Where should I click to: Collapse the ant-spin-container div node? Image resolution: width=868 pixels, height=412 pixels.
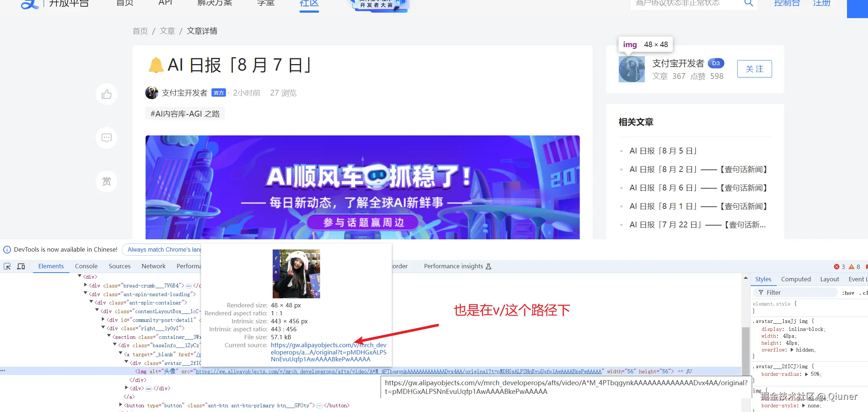tap(91, 302)
